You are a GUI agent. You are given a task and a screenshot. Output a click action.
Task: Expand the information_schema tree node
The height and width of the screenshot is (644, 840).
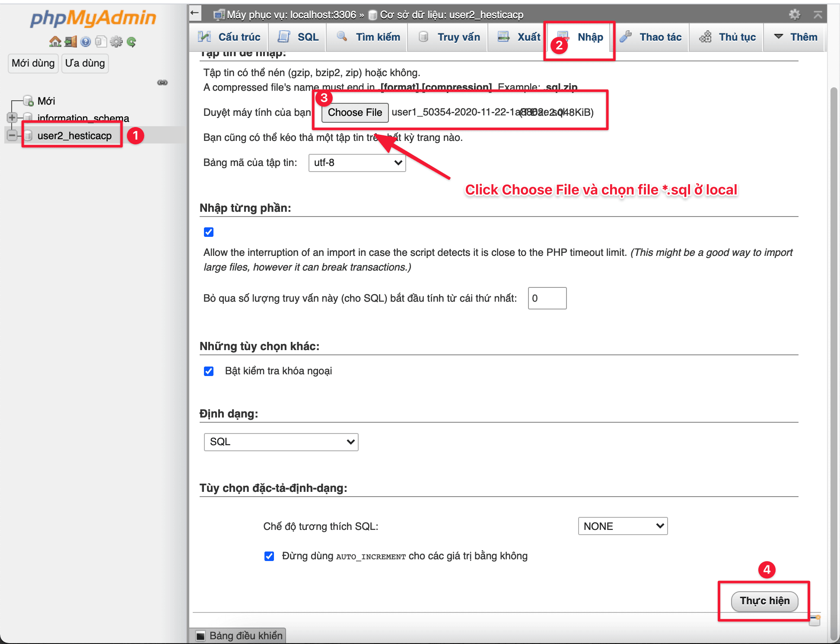coord(12,118)
